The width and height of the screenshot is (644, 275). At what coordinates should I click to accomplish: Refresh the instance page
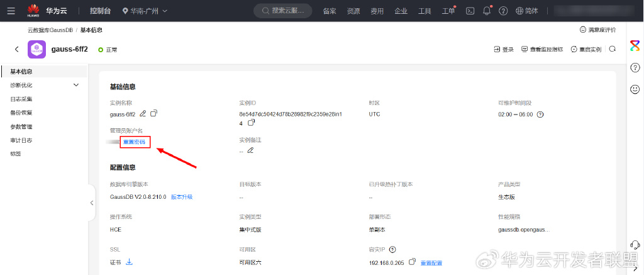[612, 49]
